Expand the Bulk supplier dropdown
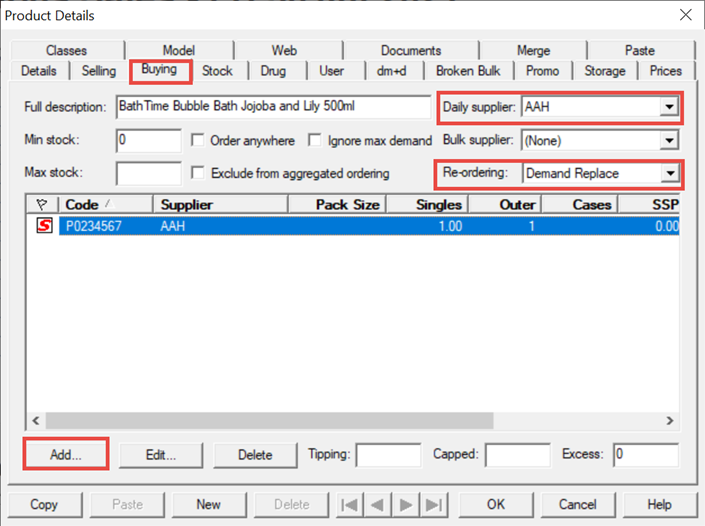Image resolution: width=705 pixels, height=526 pixels. click(x=667, y=141)
